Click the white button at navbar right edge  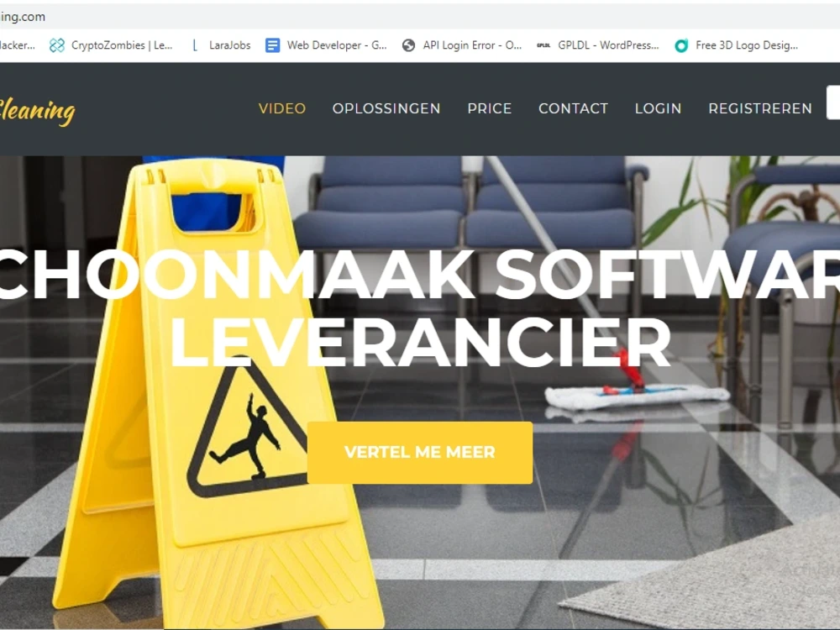click(x=833, y=102)
